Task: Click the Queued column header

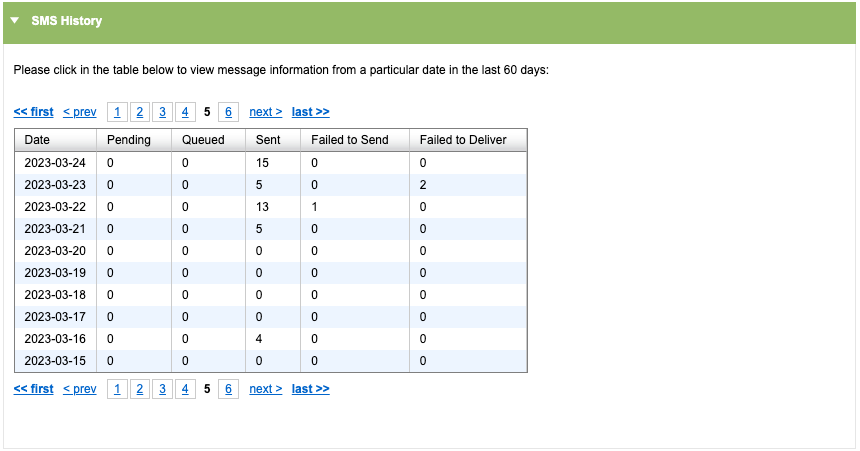Action: (203, 140)
